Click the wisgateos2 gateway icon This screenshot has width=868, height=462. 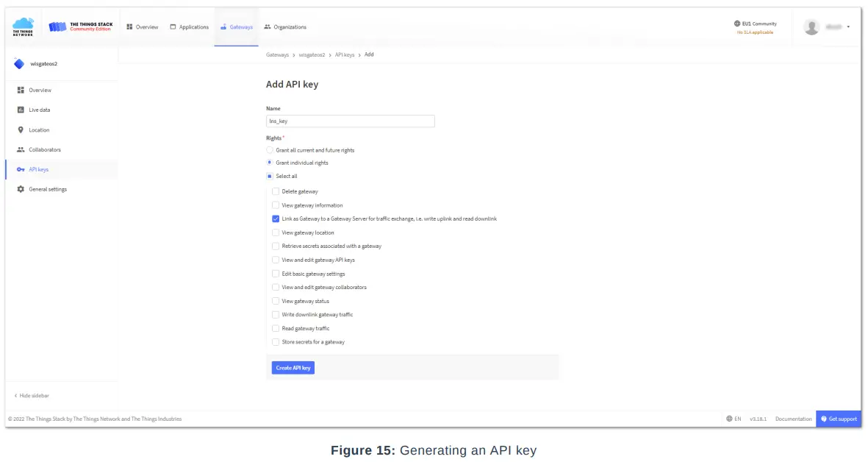[19, 64]
